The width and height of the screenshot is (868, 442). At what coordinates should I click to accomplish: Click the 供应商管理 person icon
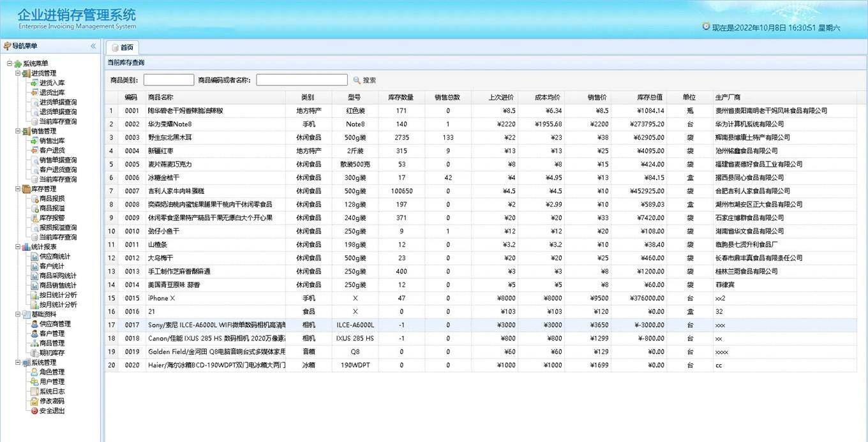pyautogui.click(x=34, y=324)
